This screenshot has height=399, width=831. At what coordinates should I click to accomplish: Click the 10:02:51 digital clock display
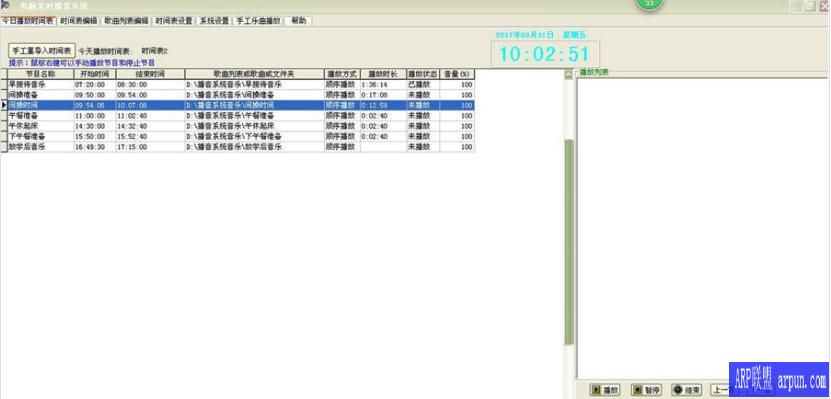tap(545, 54)
